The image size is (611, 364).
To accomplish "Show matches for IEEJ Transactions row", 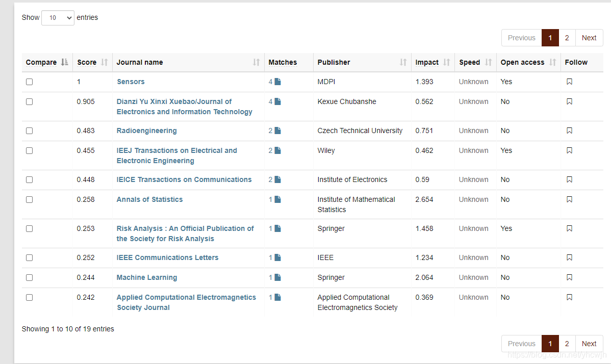I will 277,151.
